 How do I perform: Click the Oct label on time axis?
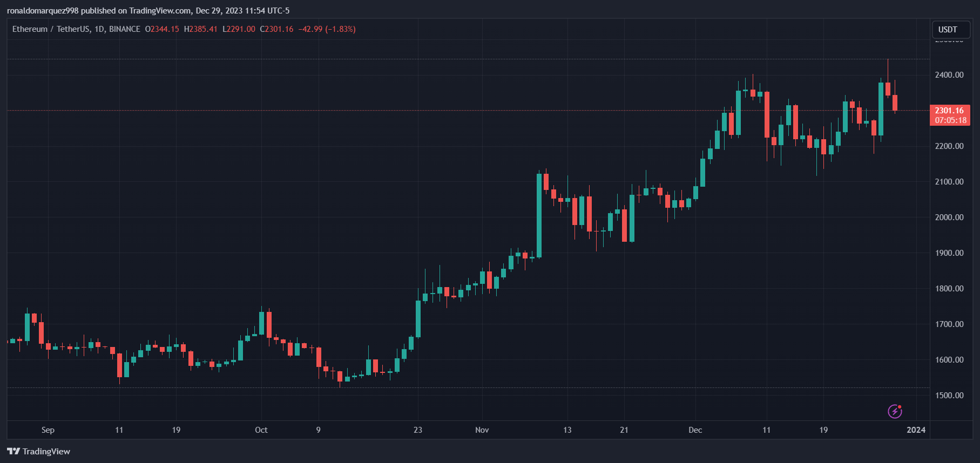pyautogui.click(x=261, y=430)
